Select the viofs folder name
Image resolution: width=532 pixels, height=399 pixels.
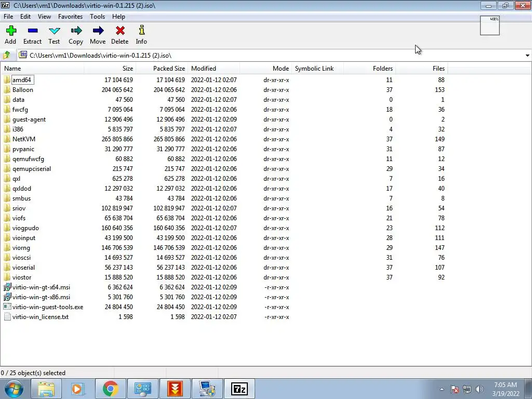pos(19,218)
